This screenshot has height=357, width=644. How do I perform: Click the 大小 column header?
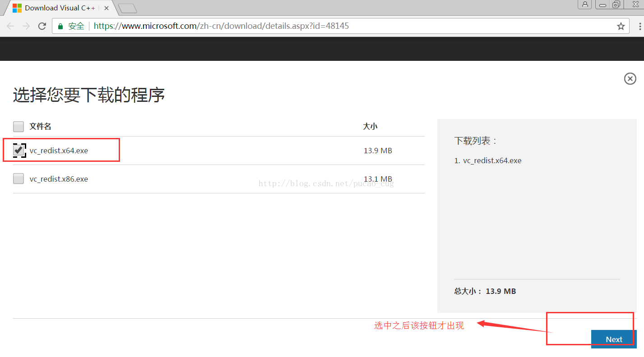pyautogui.click(x=370, y=126)
